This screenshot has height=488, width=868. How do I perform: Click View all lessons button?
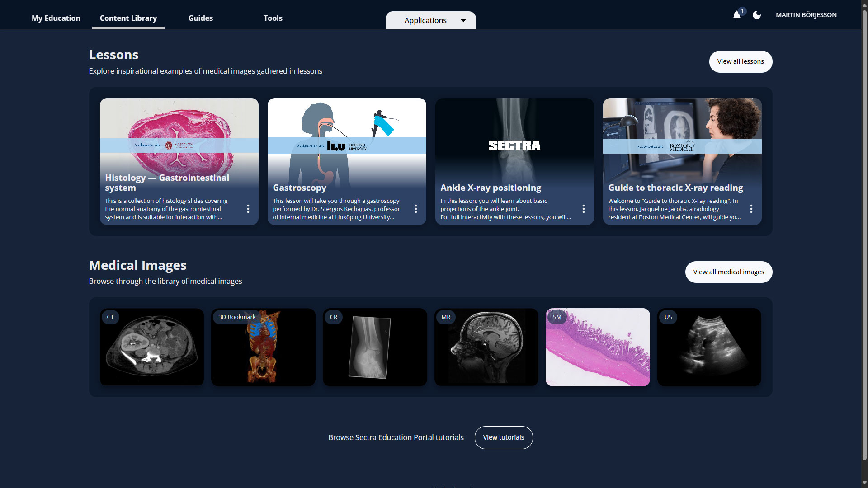tap(741, 61)
